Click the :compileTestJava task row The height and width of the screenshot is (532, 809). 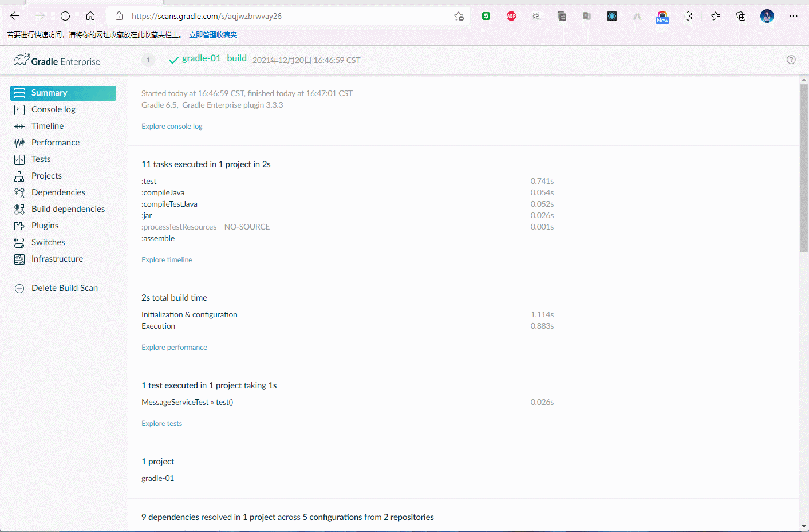click(348, 204)
